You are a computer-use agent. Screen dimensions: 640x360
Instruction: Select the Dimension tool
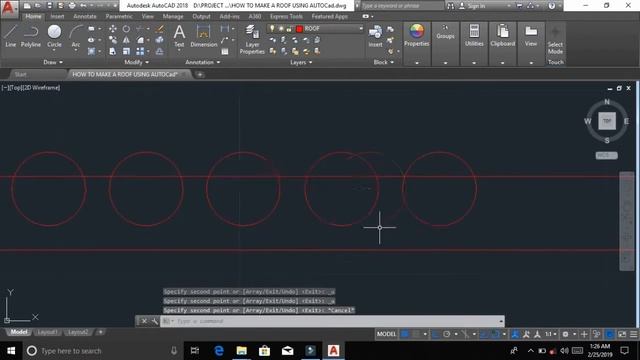click(203, 36)
